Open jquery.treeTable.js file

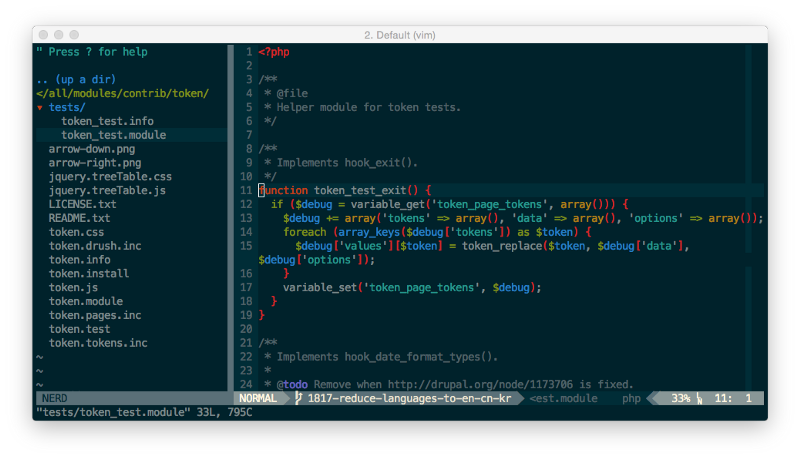tap(107, 190)
